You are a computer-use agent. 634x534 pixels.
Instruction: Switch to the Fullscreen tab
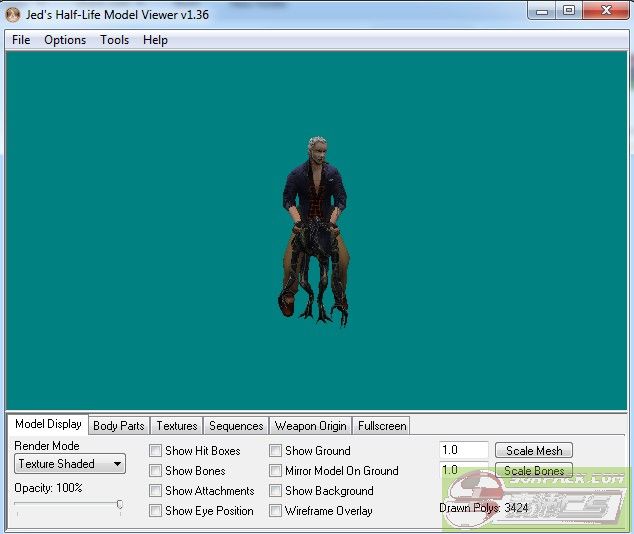(382, 426)
